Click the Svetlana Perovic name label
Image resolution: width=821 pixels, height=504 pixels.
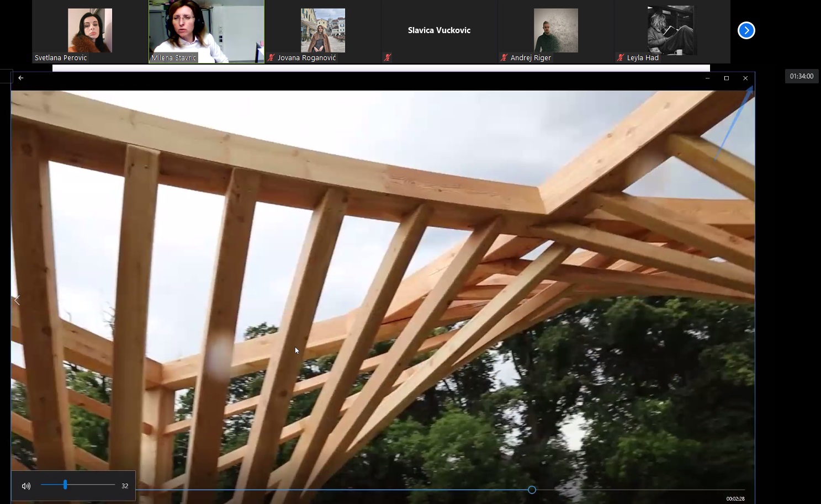click(61, 57)
